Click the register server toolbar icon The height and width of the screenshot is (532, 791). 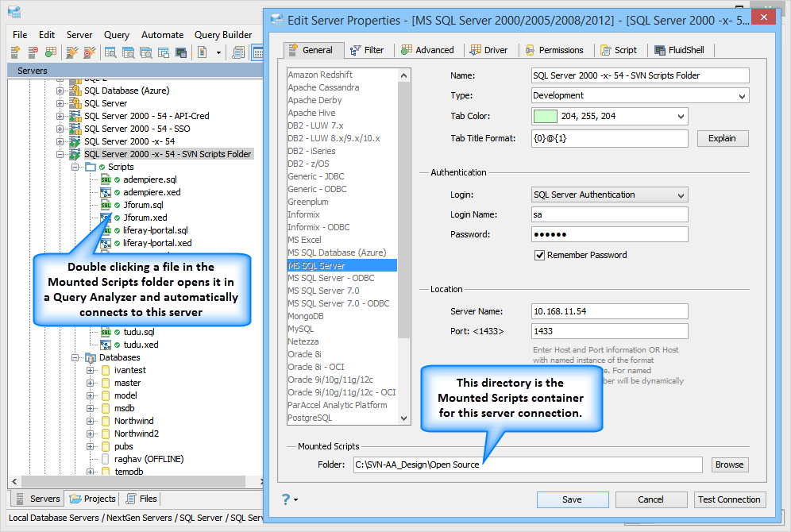pos(15,52)
